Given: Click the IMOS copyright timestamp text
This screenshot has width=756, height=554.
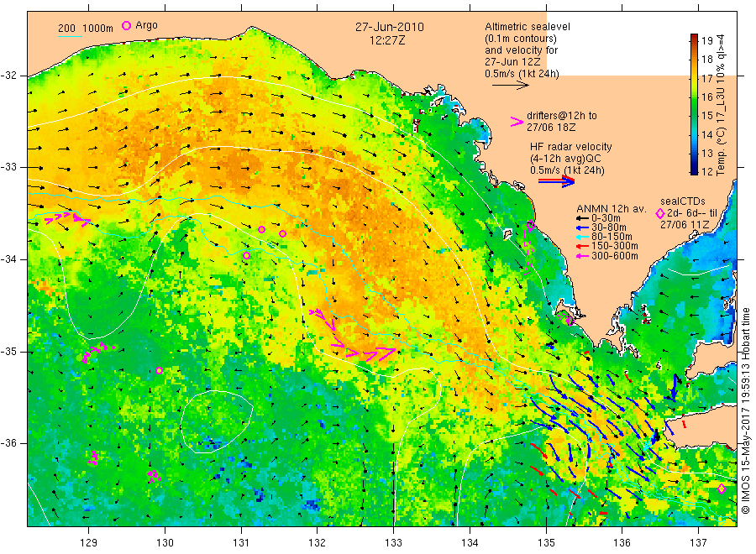Looking at the screenshot, I should click(x=745, y=410).
